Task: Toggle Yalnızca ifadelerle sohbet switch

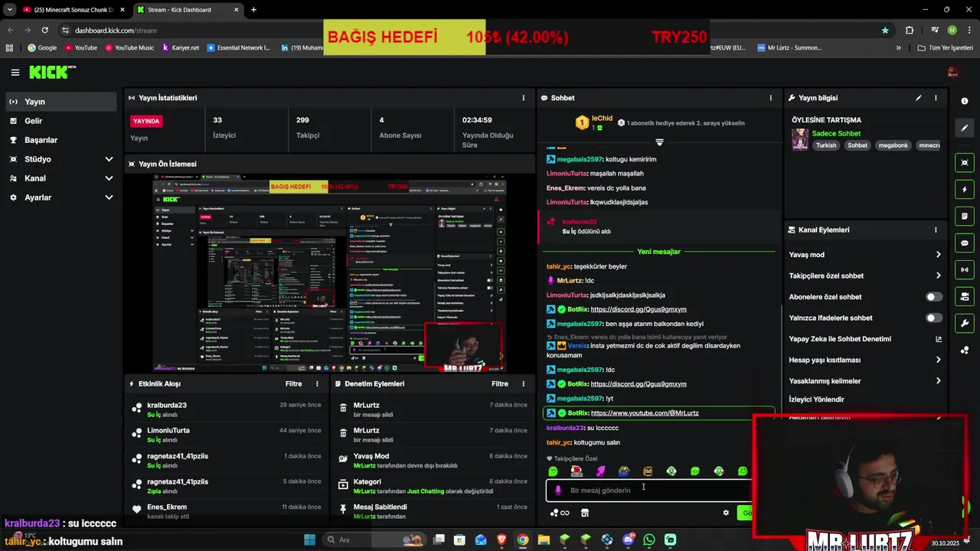Action: [x=934, y=318]
